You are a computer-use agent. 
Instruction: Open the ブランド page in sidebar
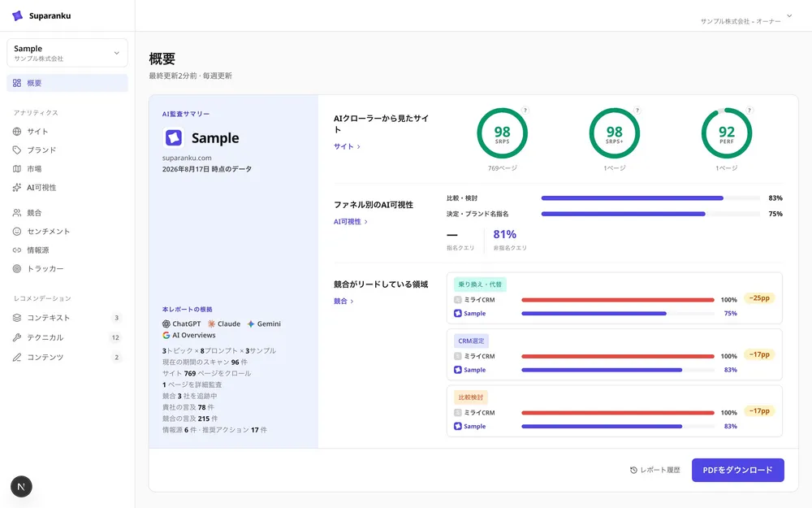(x=67, y=150)
